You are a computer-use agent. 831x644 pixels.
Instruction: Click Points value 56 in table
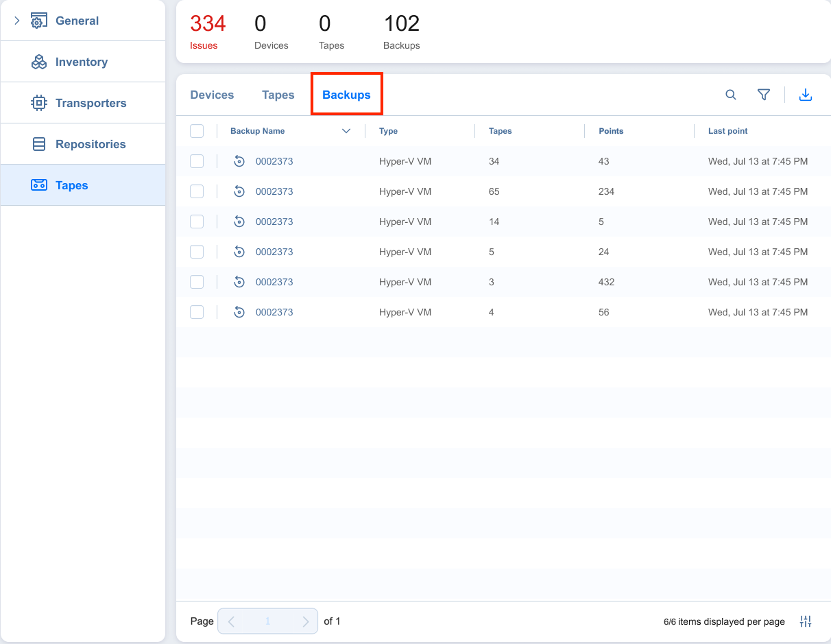[x=604, y=312]
